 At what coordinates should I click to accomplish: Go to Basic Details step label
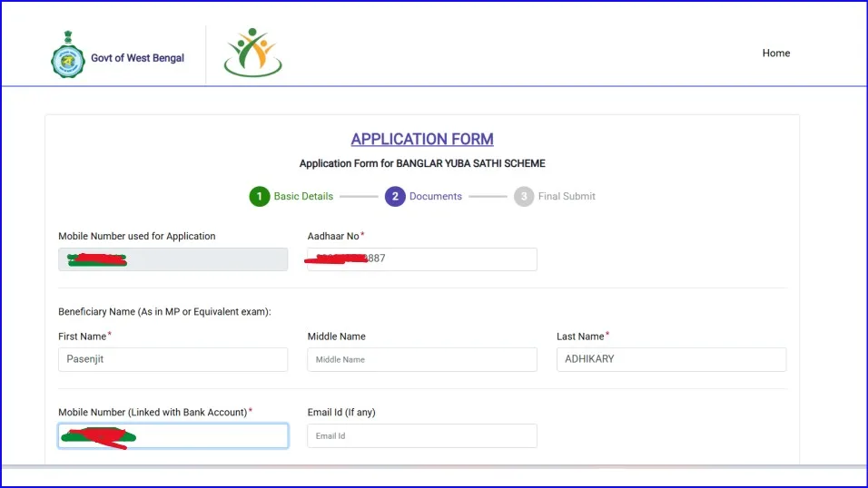point(303,197)
